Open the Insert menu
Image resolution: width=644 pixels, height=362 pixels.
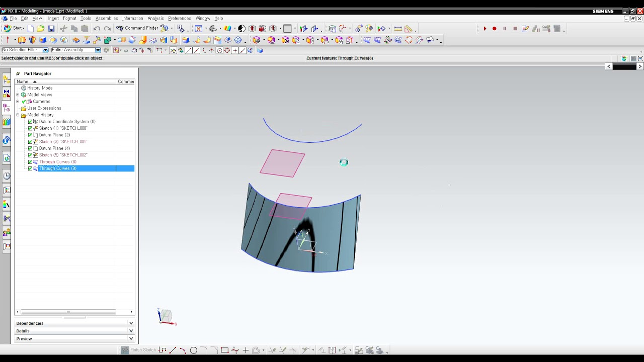pos(53,18)
